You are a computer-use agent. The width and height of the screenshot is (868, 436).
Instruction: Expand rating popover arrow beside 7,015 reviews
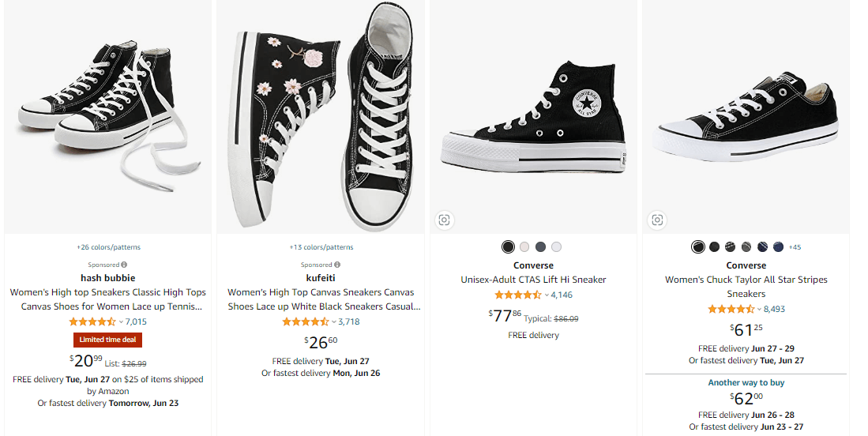pyautogui.click(x=121, y=322)
